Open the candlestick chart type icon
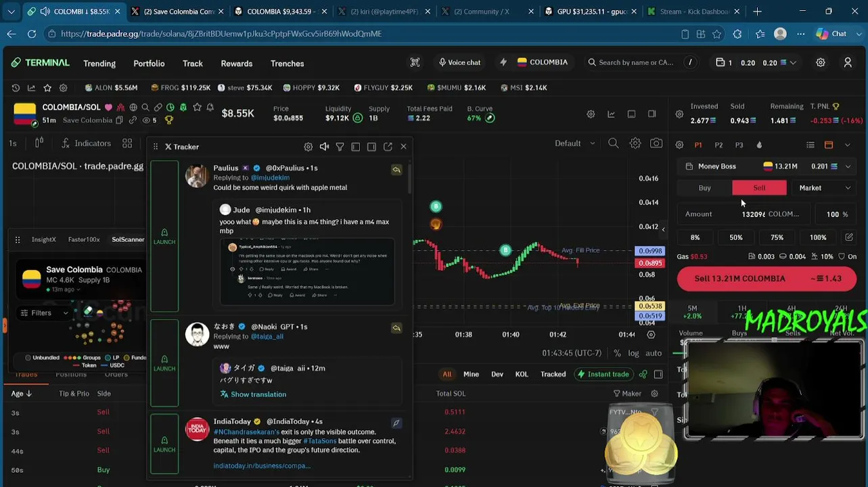This screenshot has height=487, width=868. tap(39, 143)
